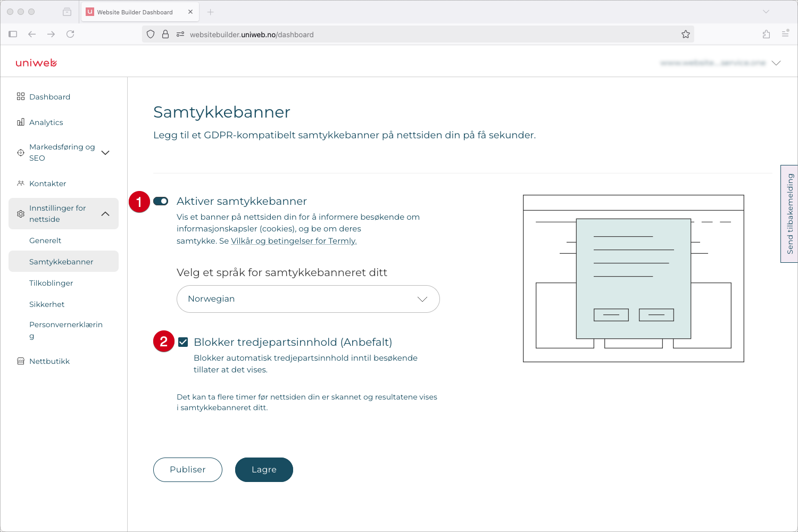The height and width of the screenshot is (532, 798).
Task: Toggle the Aktiver samtykkebanner switch
Action: (161, 201)
